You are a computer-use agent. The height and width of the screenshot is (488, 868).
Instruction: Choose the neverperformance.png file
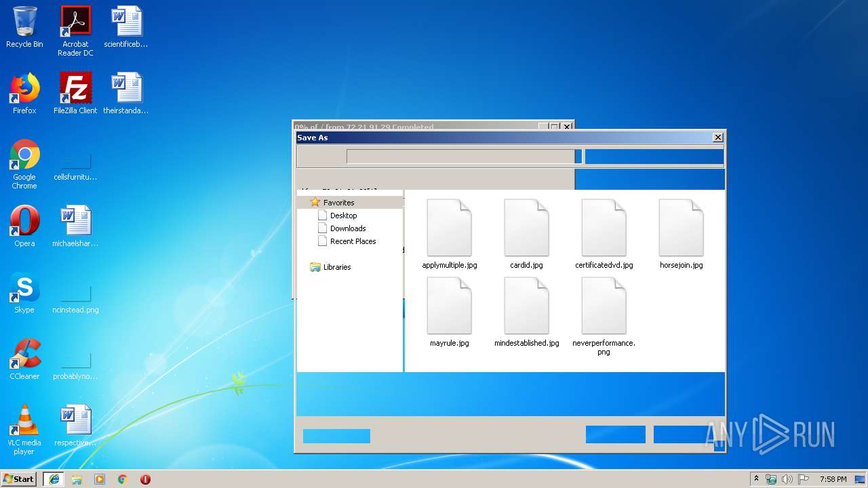604,317
